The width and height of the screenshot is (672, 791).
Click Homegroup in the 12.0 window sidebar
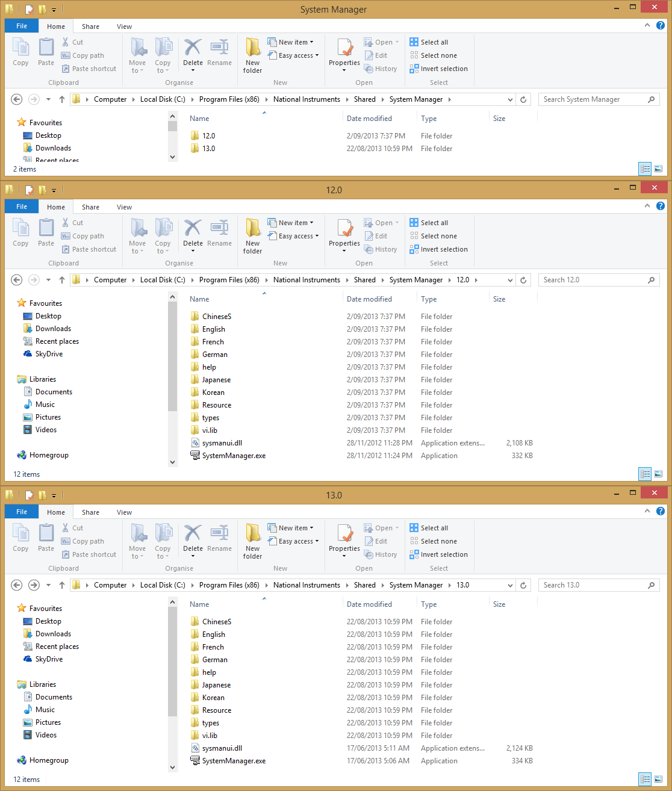[49, 455]
